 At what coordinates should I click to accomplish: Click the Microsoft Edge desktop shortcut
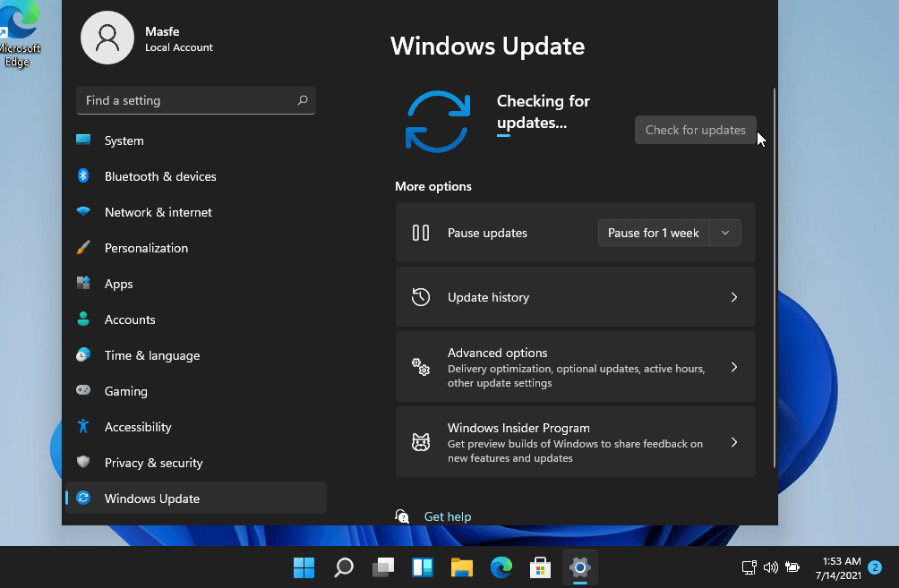pyautogui.click(x=19, y=34)
